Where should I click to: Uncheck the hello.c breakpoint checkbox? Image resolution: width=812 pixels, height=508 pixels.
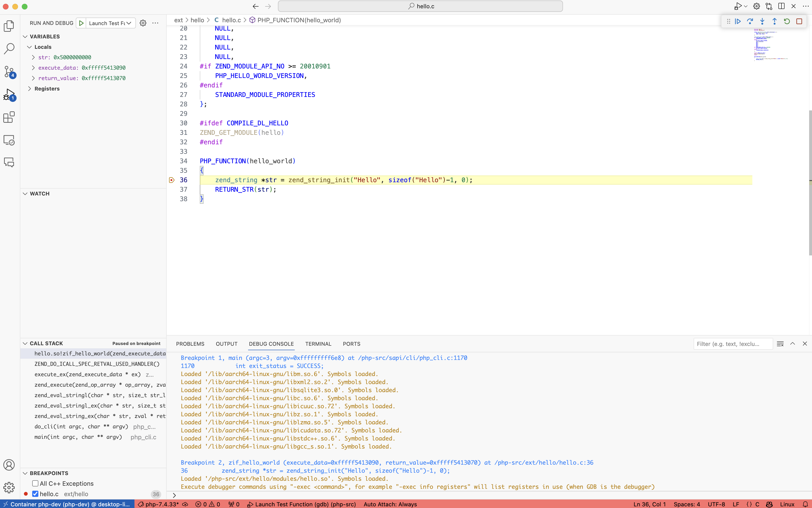tap(35, 494)
